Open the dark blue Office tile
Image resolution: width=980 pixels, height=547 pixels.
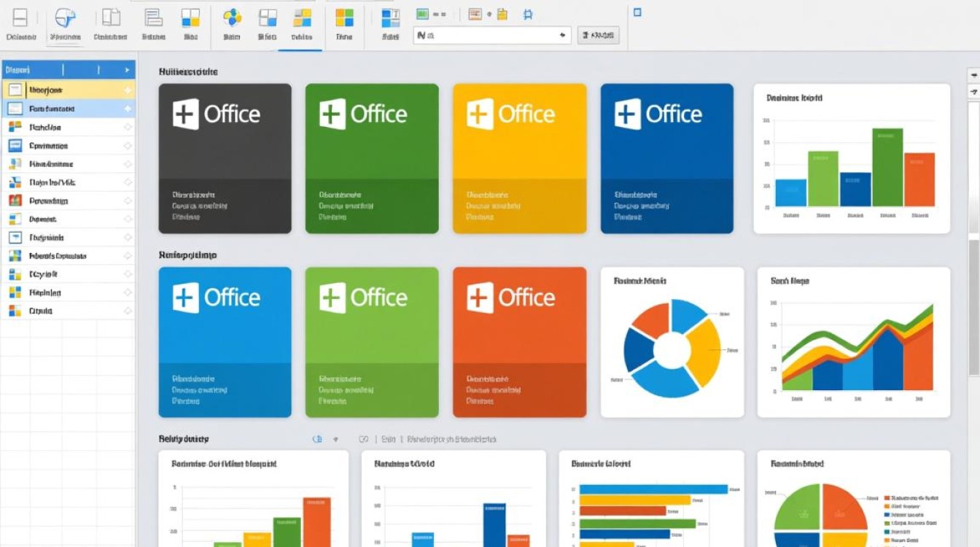[x=667, y=158]
